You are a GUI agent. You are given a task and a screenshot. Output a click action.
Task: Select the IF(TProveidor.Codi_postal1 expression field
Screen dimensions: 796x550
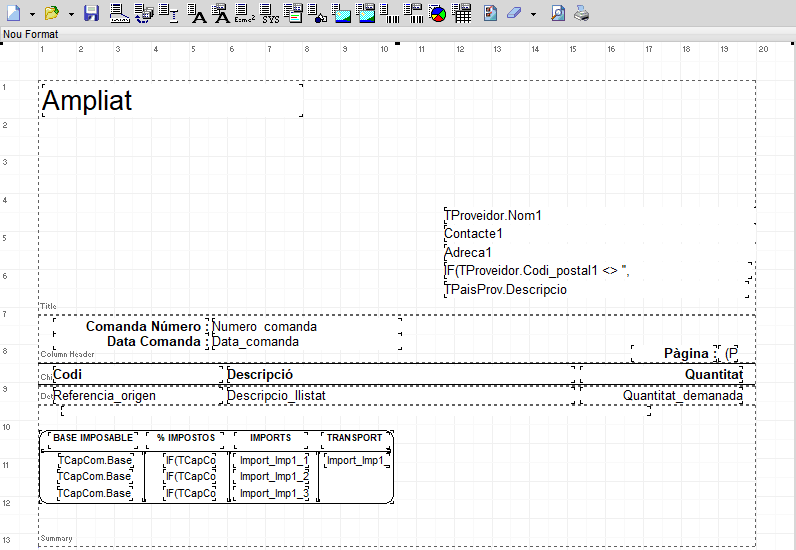coord(598,271)
